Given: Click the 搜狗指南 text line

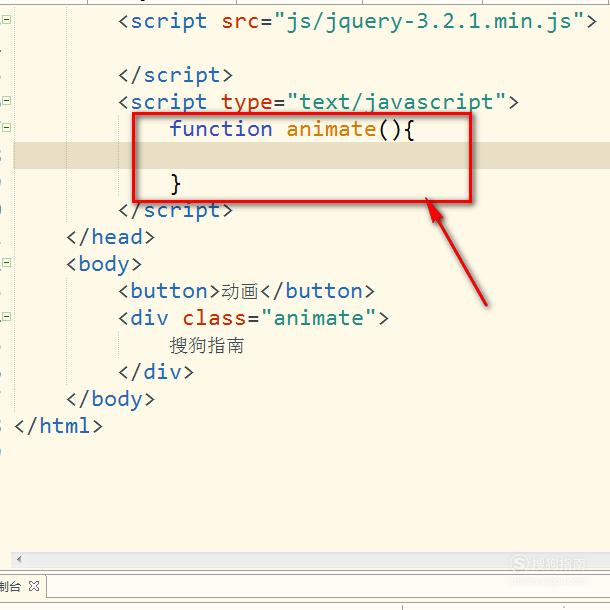Looking at the screenshot, I should 207,345.
